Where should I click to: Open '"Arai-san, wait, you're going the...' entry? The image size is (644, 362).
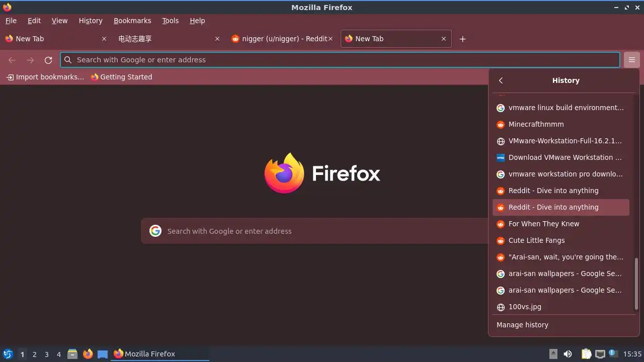point(561,257)
